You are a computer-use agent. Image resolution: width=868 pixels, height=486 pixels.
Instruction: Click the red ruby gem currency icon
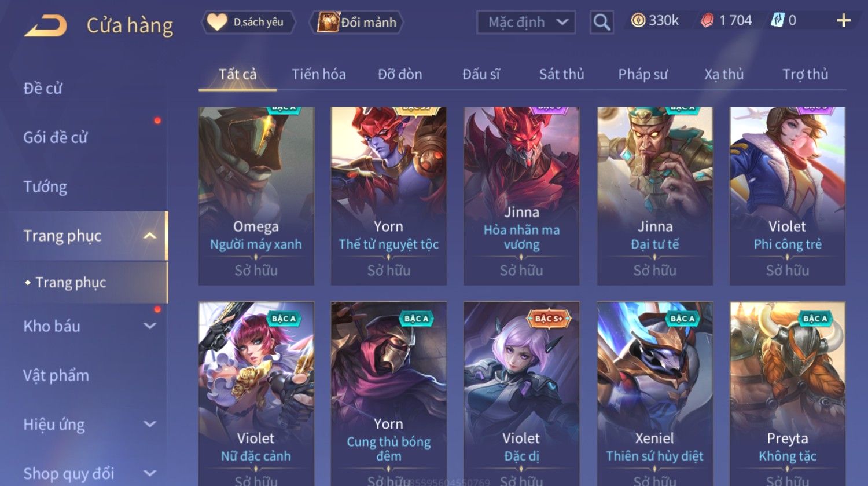pyautogui.click(x=707, y=21)
